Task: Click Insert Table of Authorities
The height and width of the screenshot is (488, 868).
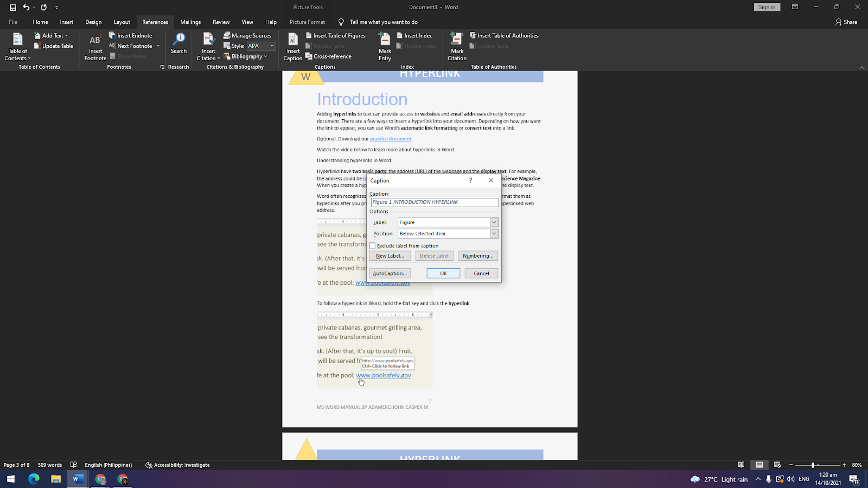Action: (x=504, y=36)
